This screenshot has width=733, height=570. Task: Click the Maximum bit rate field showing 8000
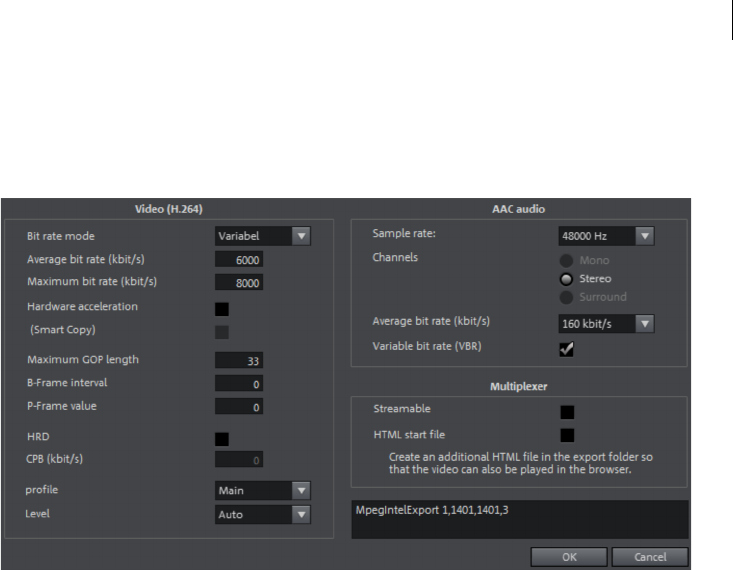coord(239,282)
